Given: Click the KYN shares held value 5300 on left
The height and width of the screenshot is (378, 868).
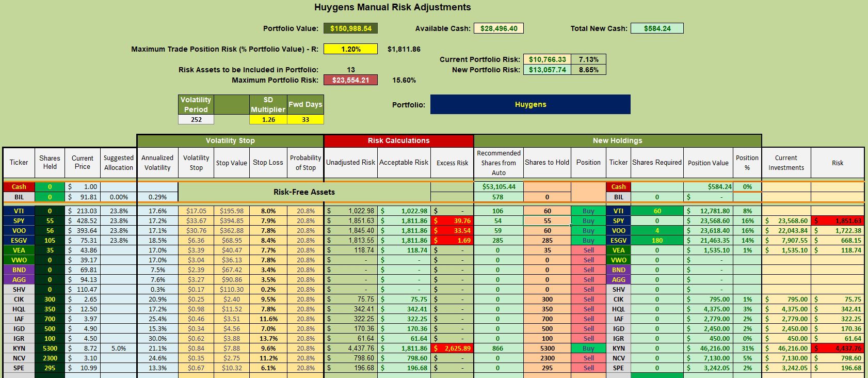Looking at the screenshot, I should pyautogui.click(x=50, y=348).
